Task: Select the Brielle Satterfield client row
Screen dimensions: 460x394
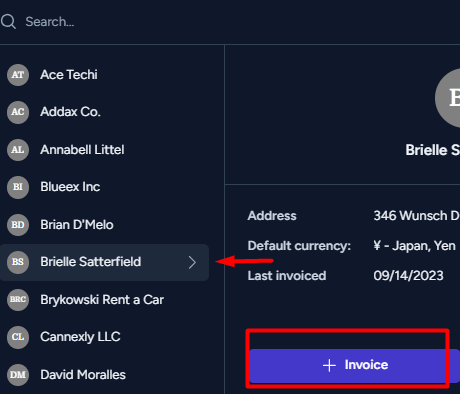Action: tap(104, 262)
